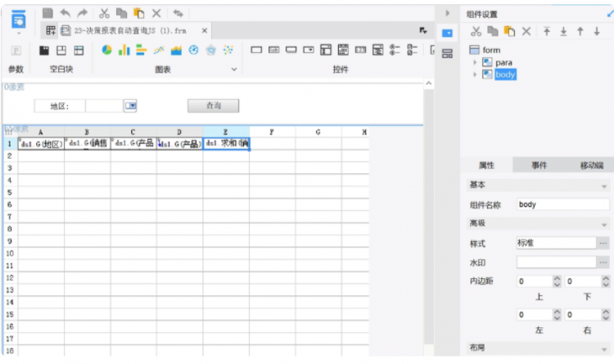This screenshot has height=364, width=614.
Task: Collapse the 基本 section
Action: pos(604,186)
